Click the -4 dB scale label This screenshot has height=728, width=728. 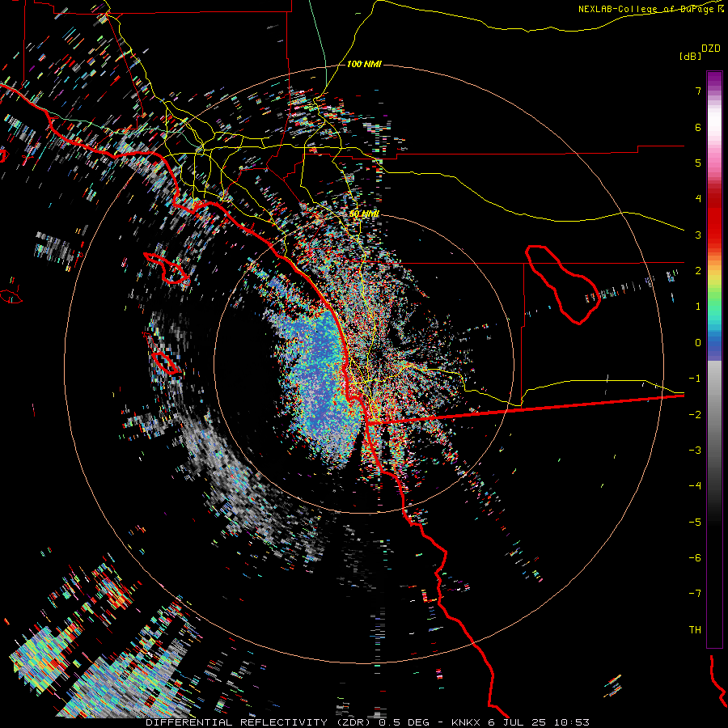click(x=695, y=486)
